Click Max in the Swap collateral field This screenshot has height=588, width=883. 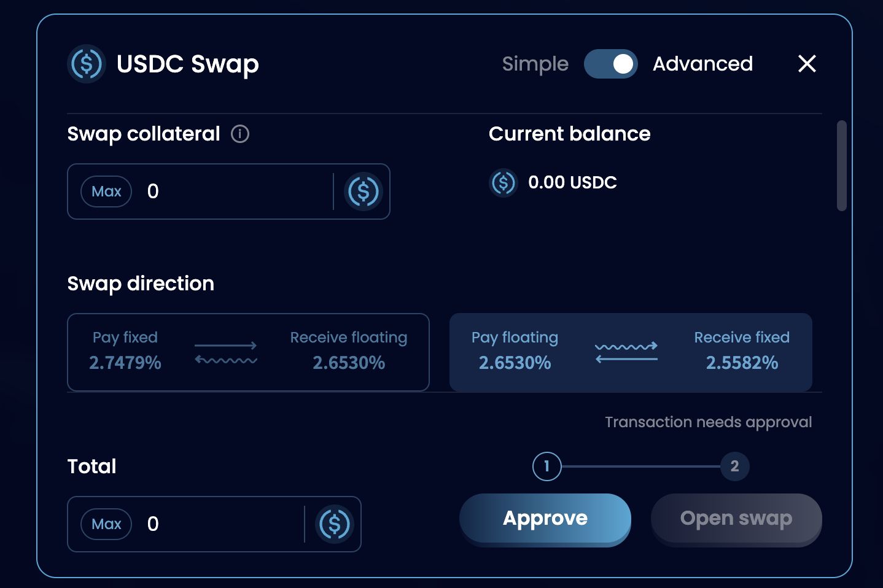(x=106, y=191)
